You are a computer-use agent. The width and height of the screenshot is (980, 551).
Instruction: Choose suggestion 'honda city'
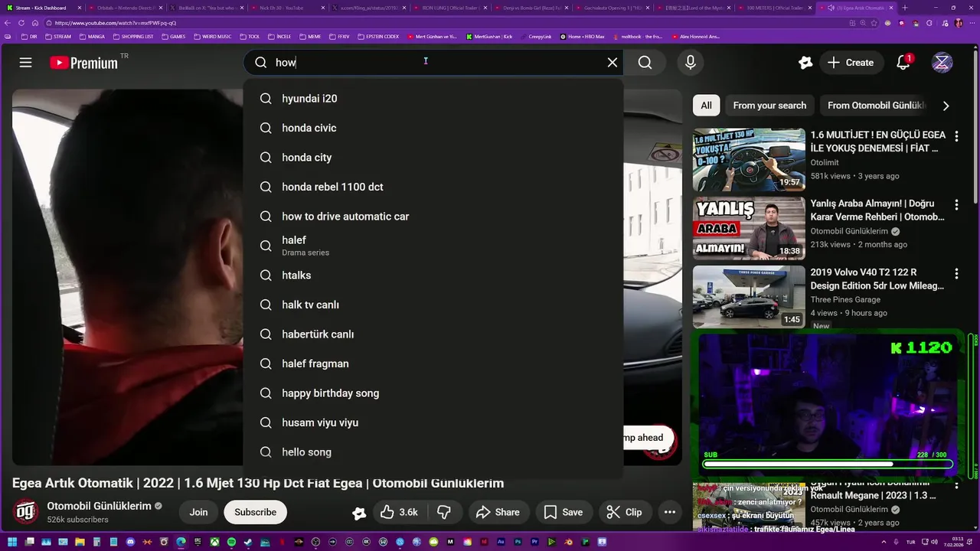point(433,158)
